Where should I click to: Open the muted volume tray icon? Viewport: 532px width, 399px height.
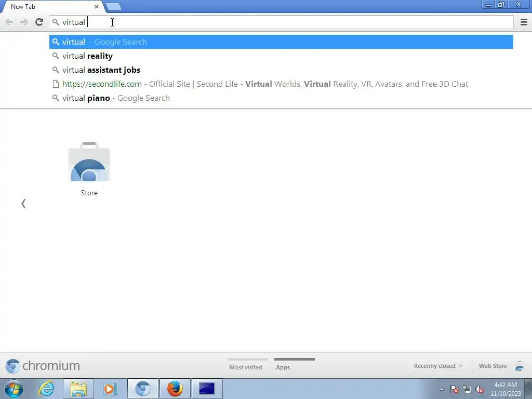(x=480, y=389)
